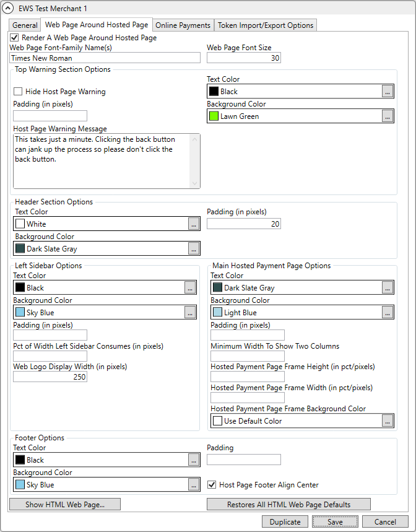Open color picker for Lawn Green background
416x532 pixels.
(387, 116)
